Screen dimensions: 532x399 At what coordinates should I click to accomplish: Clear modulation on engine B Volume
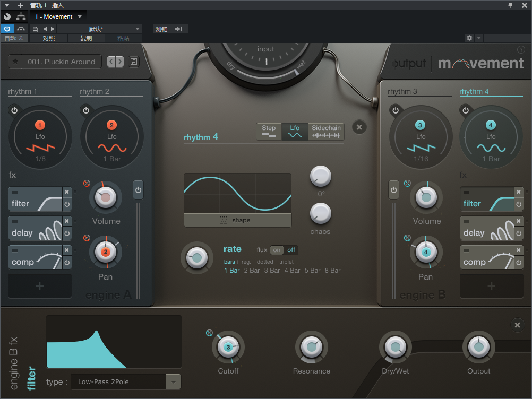(x=407, y=184)
